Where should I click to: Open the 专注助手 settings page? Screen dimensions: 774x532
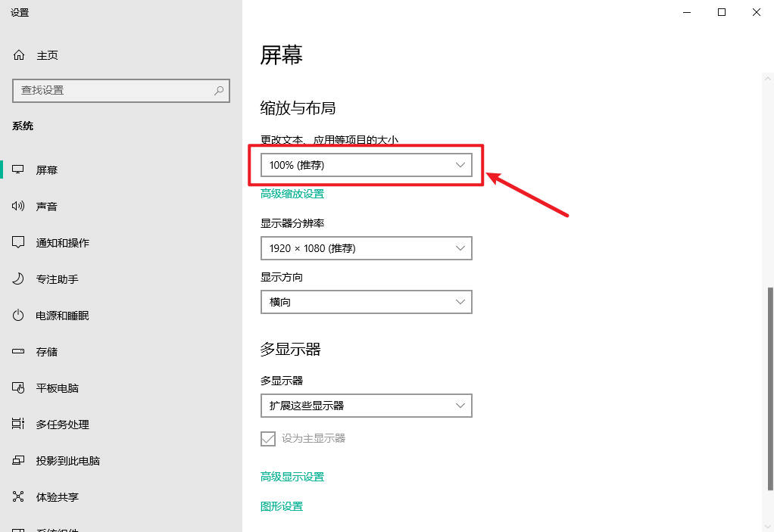[x=58, y=279]
